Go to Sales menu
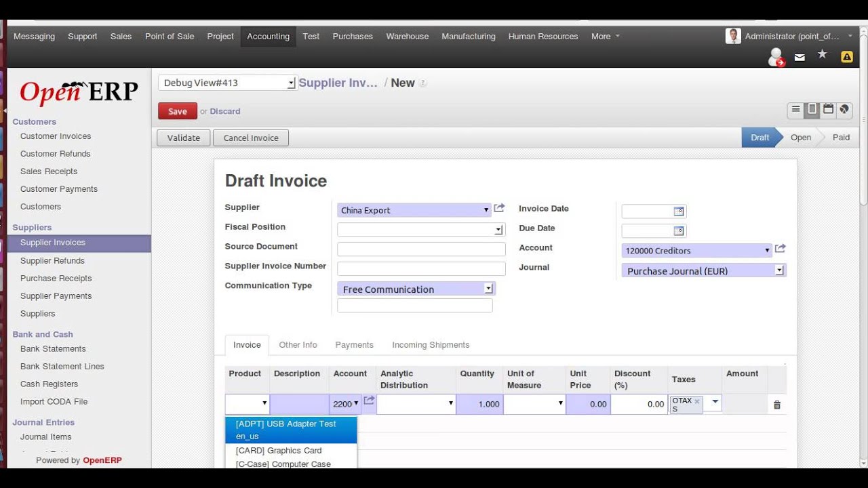868x488 pixels. [x=121, y=37]
